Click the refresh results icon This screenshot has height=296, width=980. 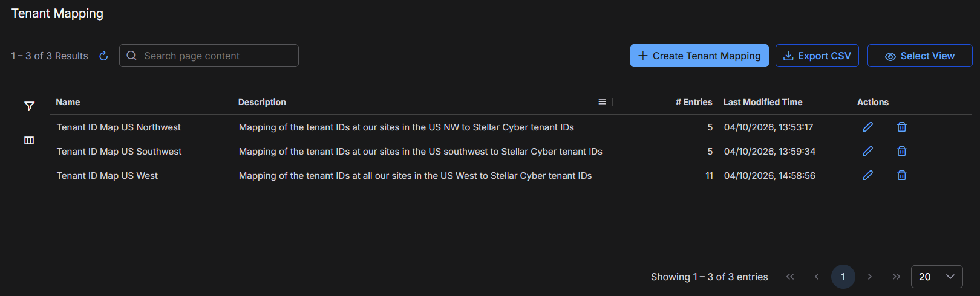pos(103,56)
